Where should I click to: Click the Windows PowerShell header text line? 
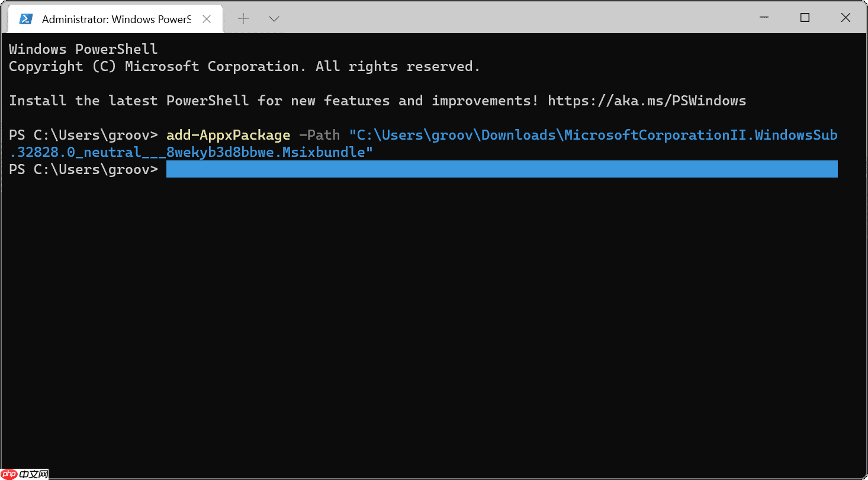pos(83,49)
